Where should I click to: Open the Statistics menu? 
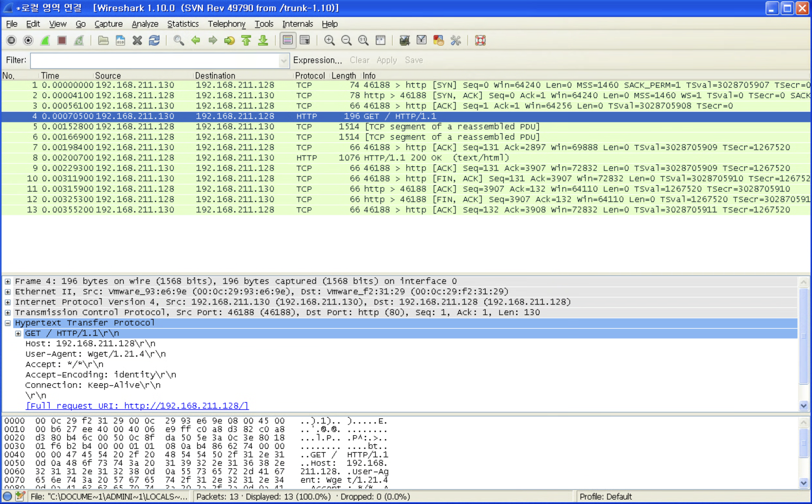(x=183, y=24)
